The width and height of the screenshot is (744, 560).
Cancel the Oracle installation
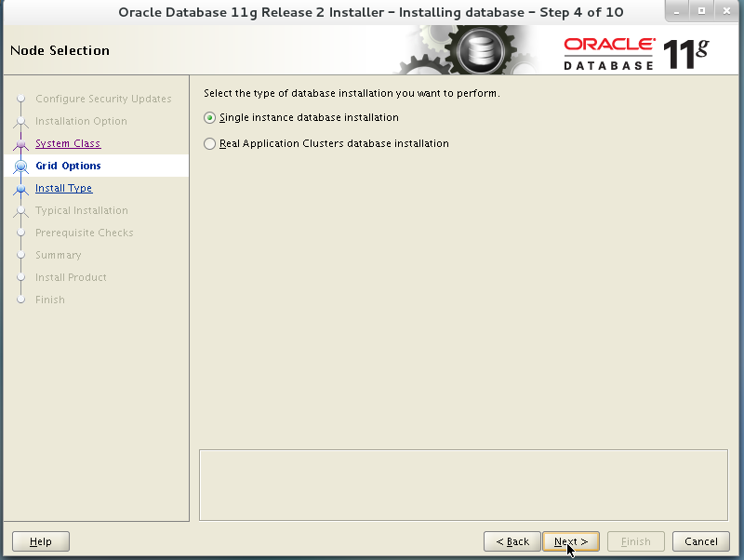(701, 541)
